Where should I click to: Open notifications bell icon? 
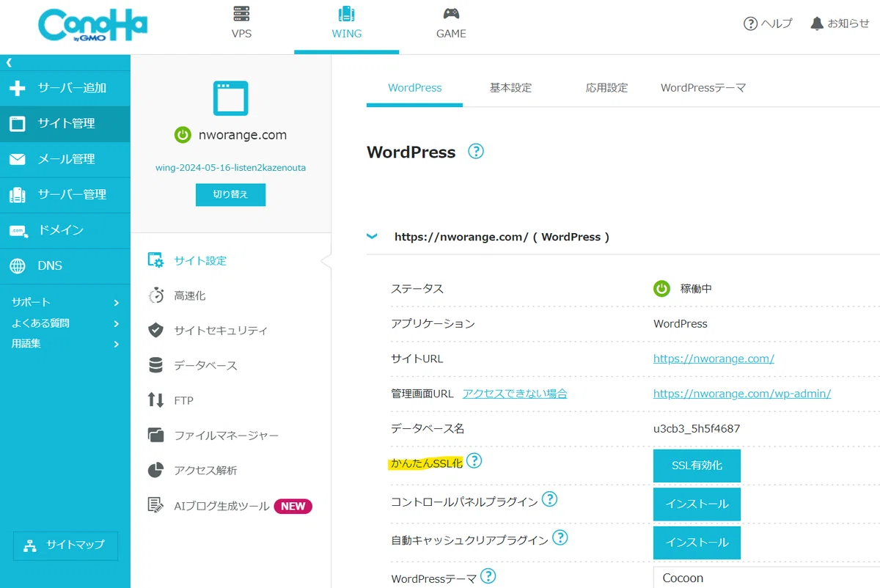[817, 23]
